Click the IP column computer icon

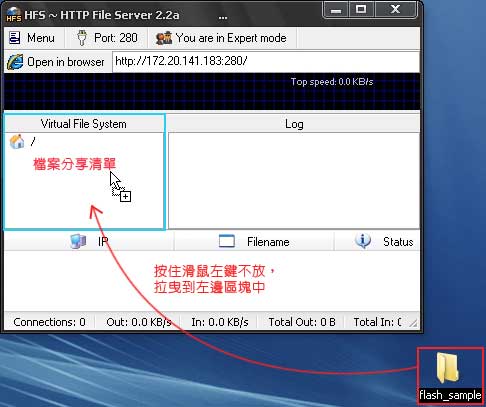coord(78,241)
